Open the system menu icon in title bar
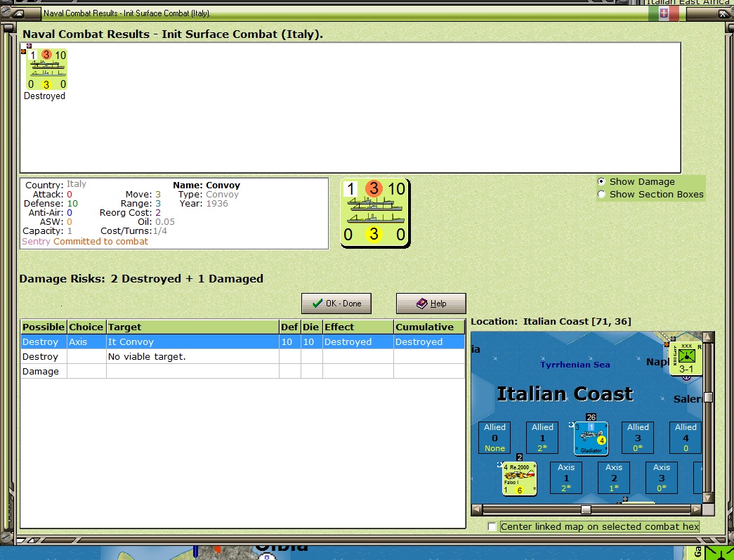 [x=18, y=13]
